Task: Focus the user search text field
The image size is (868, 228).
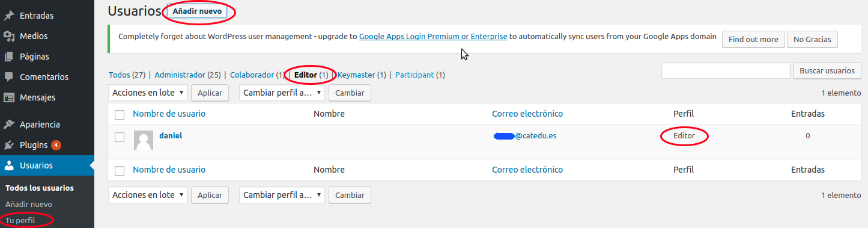Action: pos(726,70)
